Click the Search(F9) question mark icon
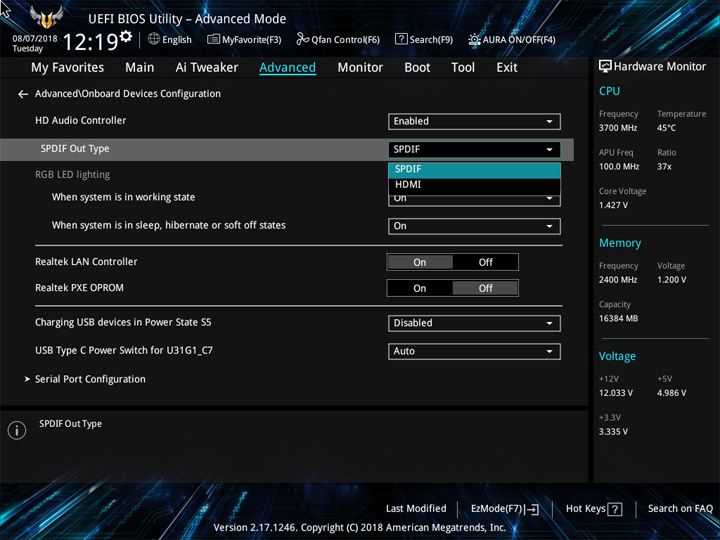 (401, 39)
